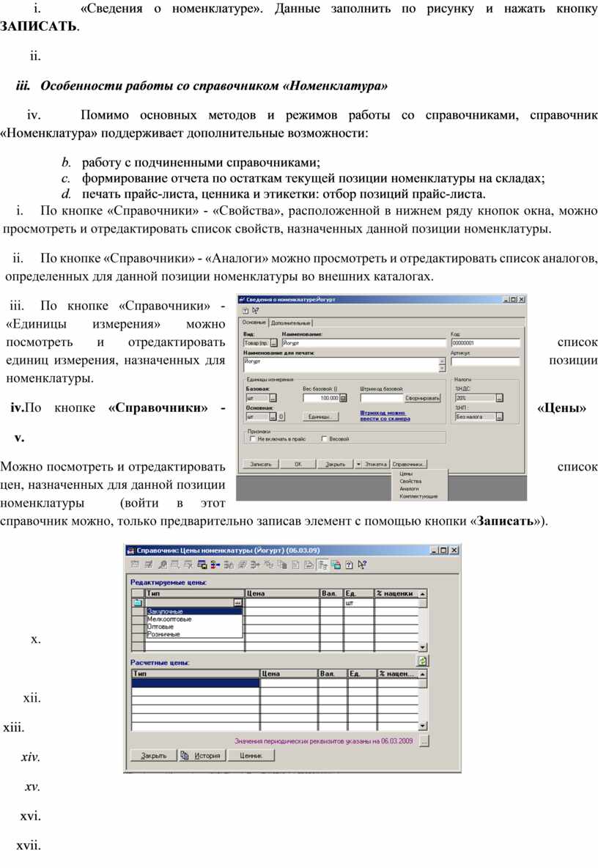The image size is (598, 868).
Task: Click scroll-down arrow of Расчетные цены table
Action: [423, 726]
